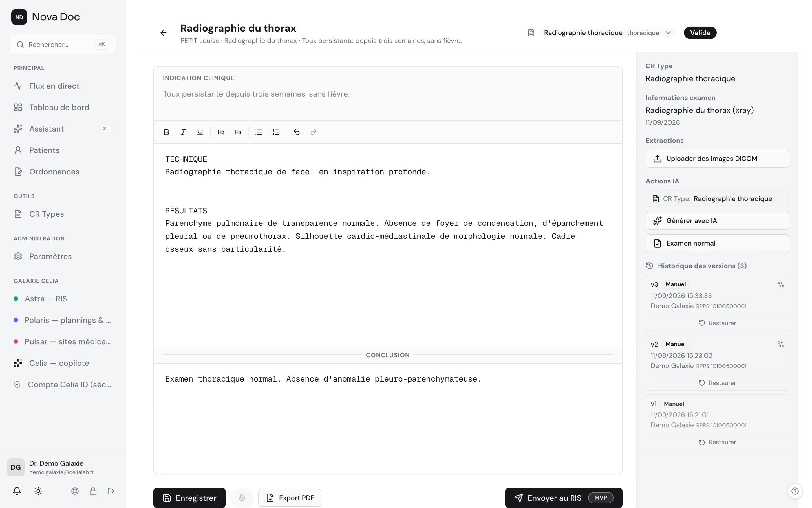Viewport: 812px width, 508px height.
Task: Restore version v1
Action: (x=717, y=442)
